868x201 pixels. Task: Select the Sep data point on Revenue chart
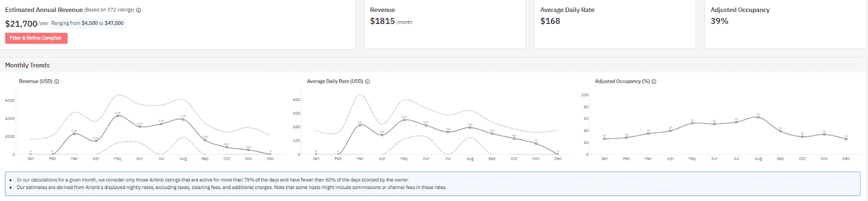[x=205, y=140]
